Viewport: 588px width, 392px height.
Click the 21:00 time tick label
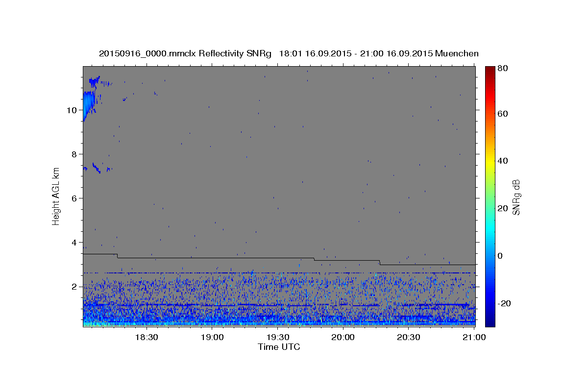[x=474, y=337]
